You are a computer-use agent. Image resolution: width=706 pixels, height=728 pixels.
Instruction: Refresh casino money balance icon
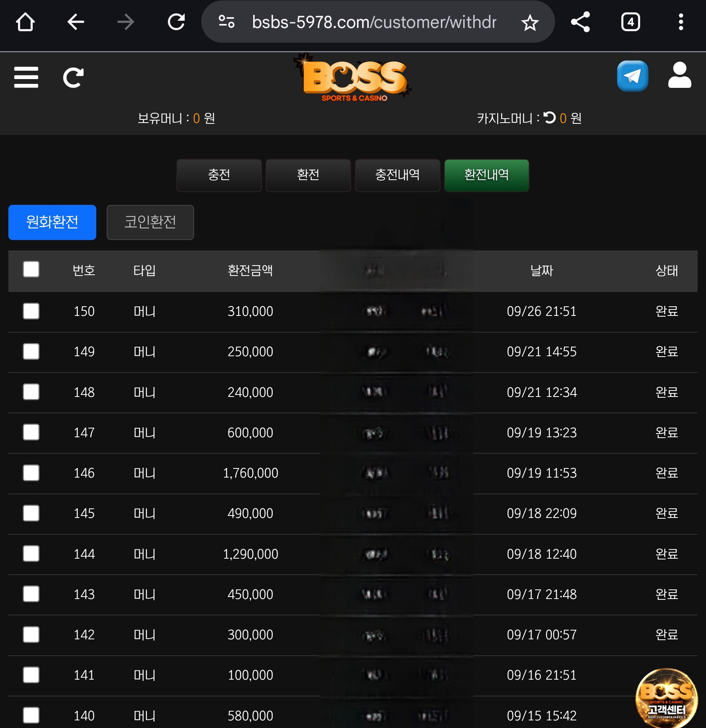click(x=549, y=117)
